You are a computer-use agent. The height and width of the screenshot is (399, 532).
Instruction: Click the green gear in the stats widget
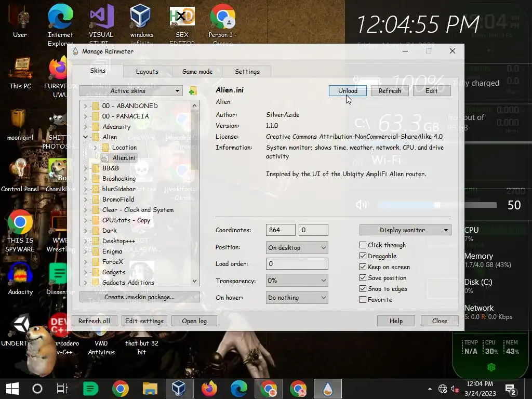[491, 367]
